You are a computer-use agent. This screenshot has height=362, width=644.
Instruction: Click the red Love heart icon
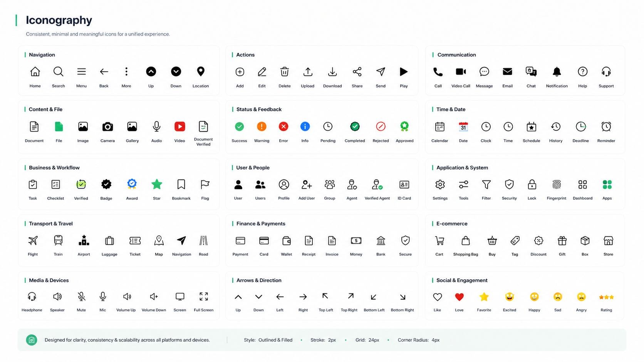(459, 297)
